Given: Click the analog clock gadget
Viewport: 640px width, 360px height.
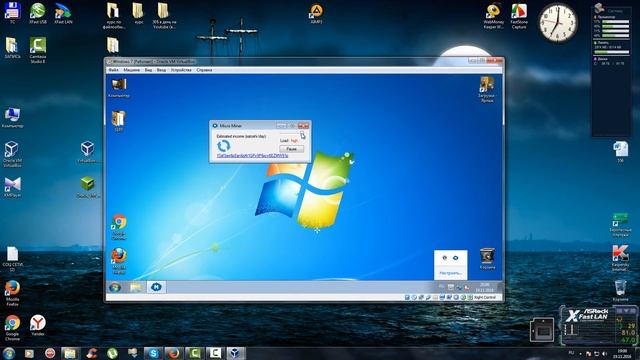Looking at the screenshot, I should tap(558, 23).
